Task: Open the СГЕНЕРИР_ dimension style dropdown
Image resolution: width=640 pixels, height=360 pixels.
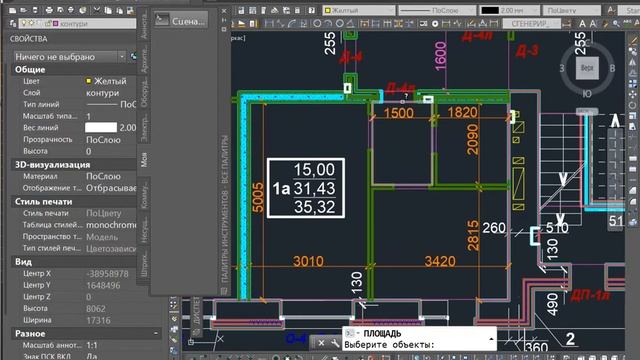Action: point(531,24)
